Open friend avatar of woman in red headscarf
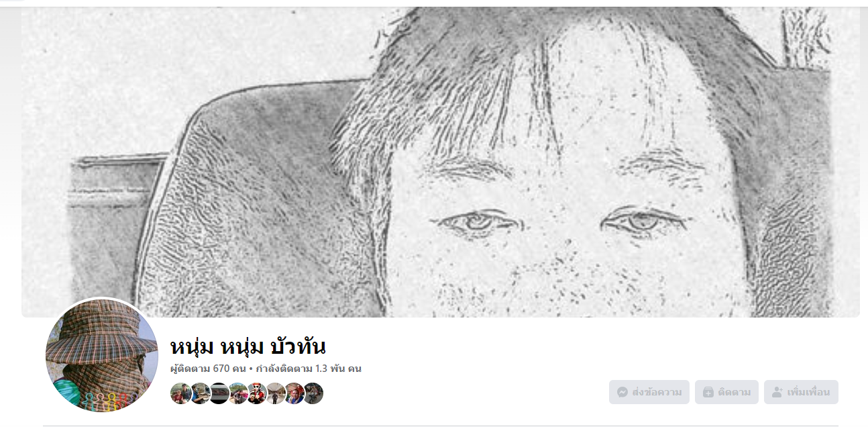 coord(294,393)
